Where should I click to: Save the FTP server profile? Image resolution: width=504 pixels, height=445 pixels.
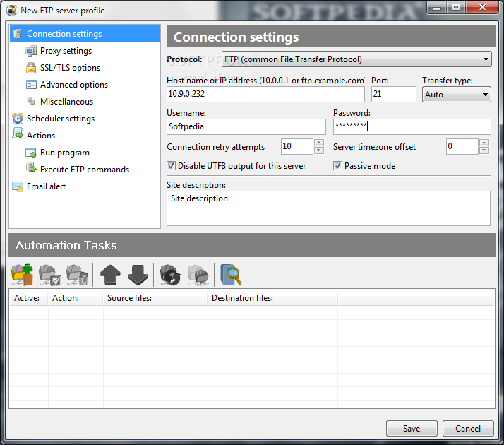[412, 428]
